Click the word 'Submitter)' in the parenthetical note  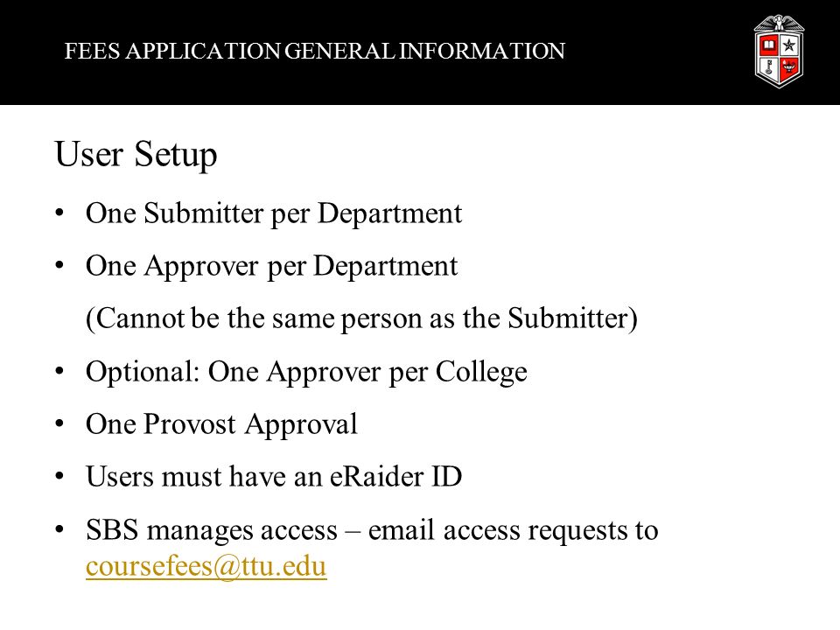point(572,318)
